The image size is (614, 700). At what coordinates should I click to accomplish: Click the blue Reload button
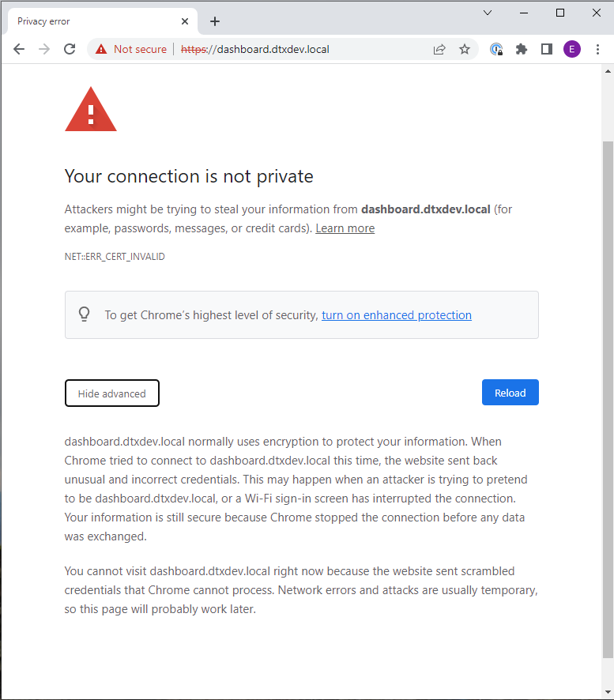coord(510,393)
